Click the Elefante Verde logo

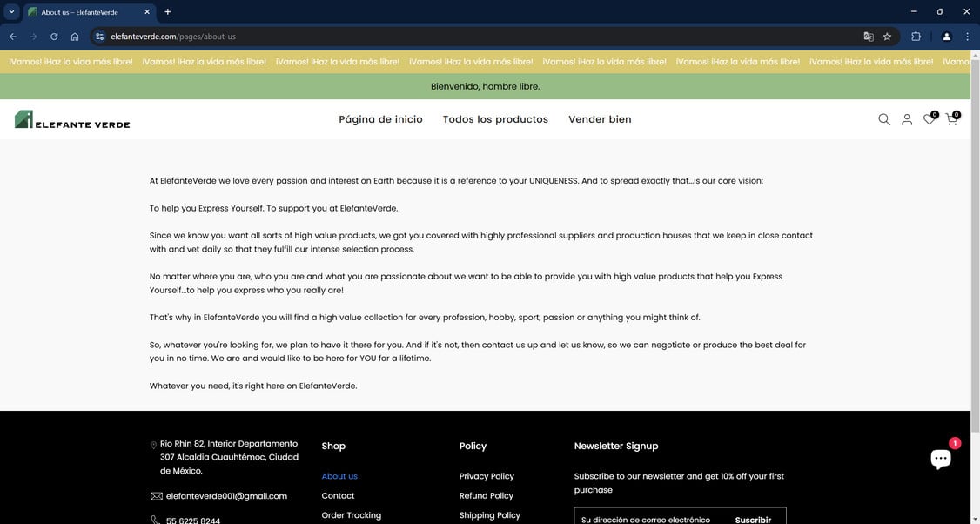pyautogui.click(x=72, y=119)
